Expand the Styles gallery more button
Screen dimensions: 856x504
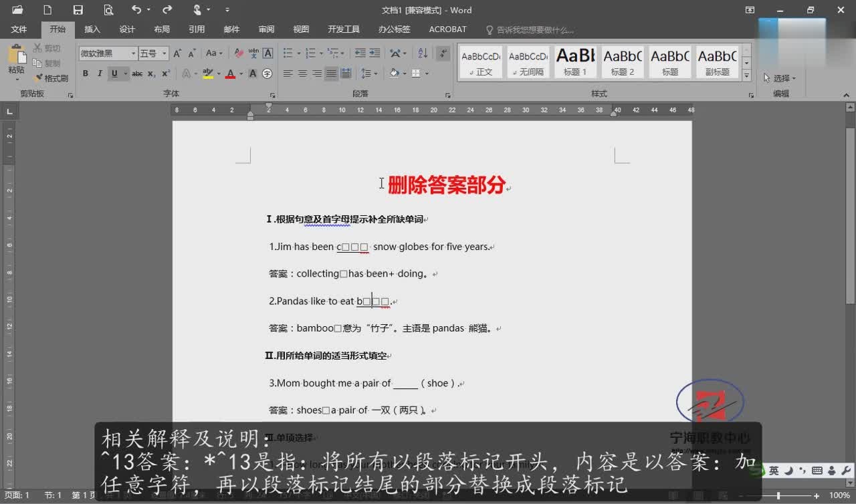point(747,76)
